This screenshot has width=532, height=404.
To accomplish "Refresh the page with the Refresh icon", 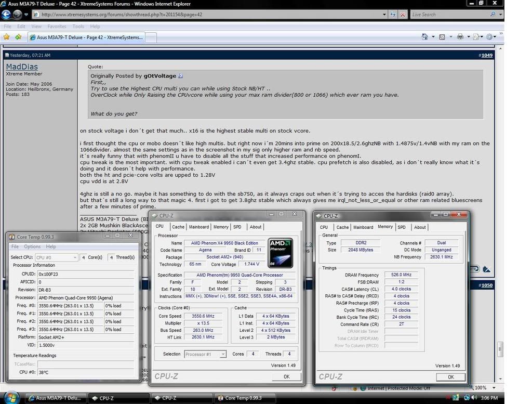I will click(393, 15).
